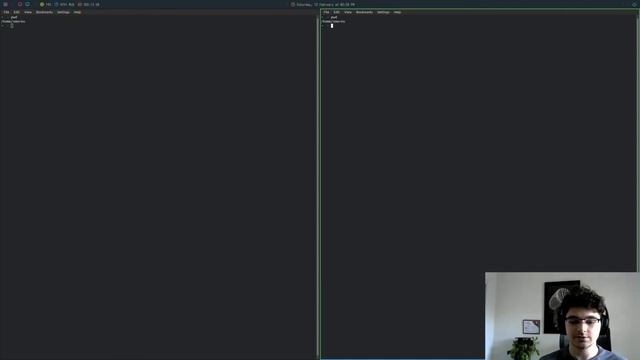Open the date and time clock in the top bar
This screenshot has height=360, width=640.
click(x=322, y=4)
